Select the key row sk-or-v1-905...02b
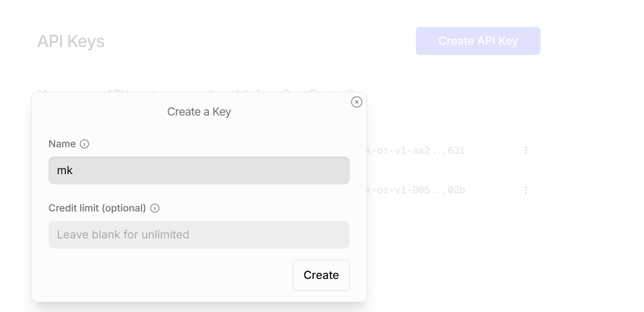Viewport: 644px width, 312px height. pyautogui.click(x=453, y=190)
